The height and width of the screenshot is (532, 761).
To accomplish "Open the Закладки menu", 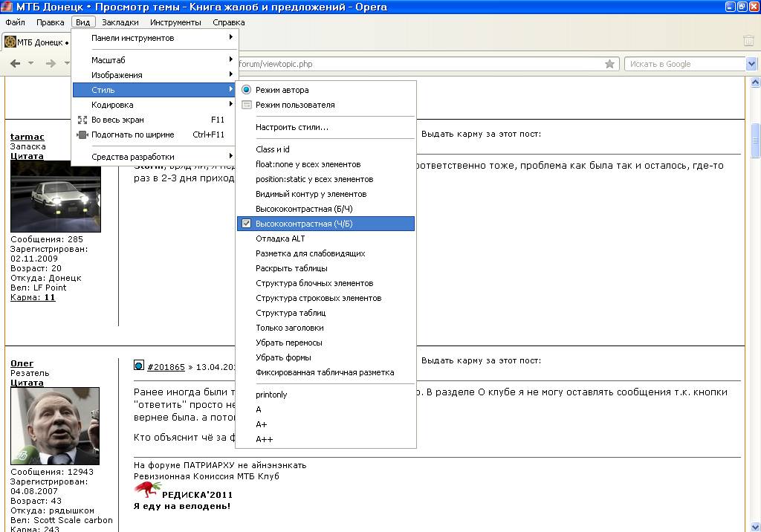I will point(120,22).
